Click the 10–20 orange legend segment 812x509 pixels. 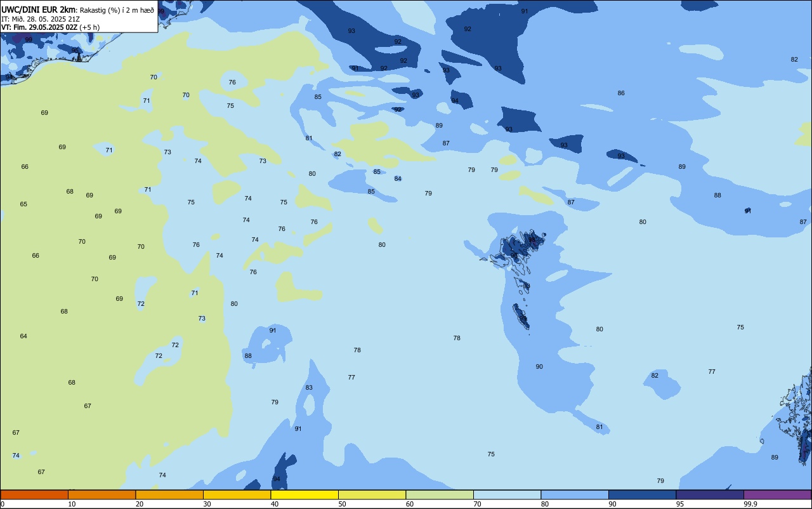coord(101,494)
